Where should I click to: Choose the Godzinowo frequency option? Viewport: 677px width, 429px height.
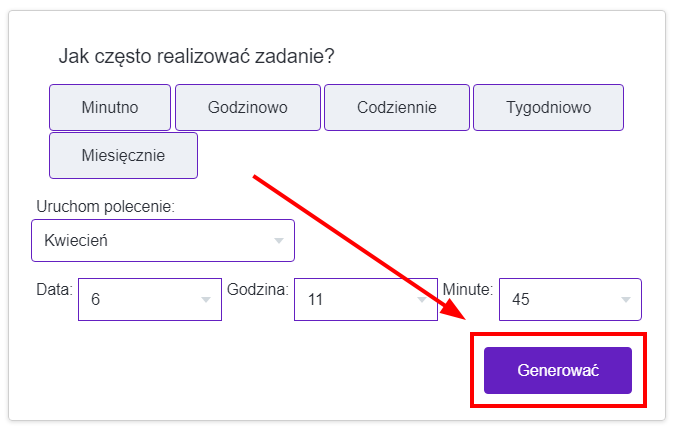click(248, 108)
